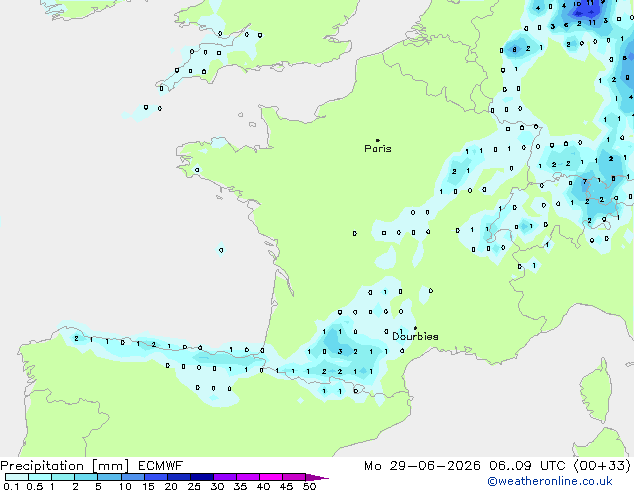This screenshot has height=490, width=634.
Task: Click the legend value '25'
Action: point(194,486)
